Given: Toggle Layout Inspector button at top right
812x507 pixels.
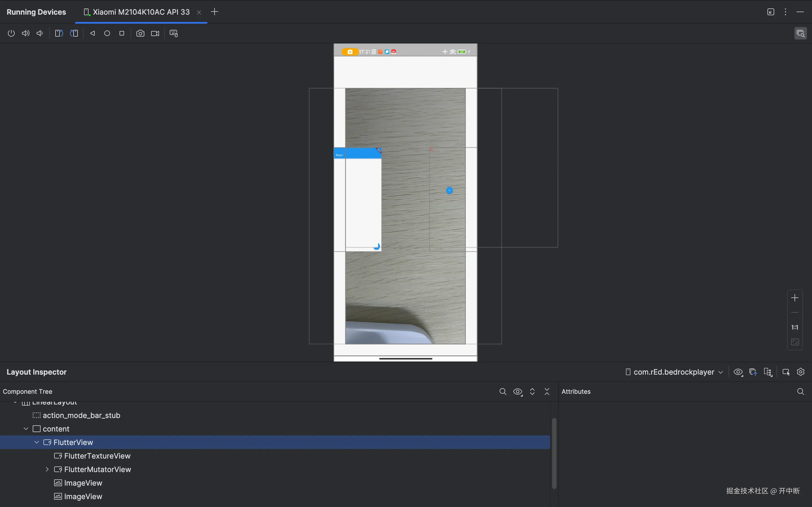Looking at the screenshot, I should click(x=800, y=33).
